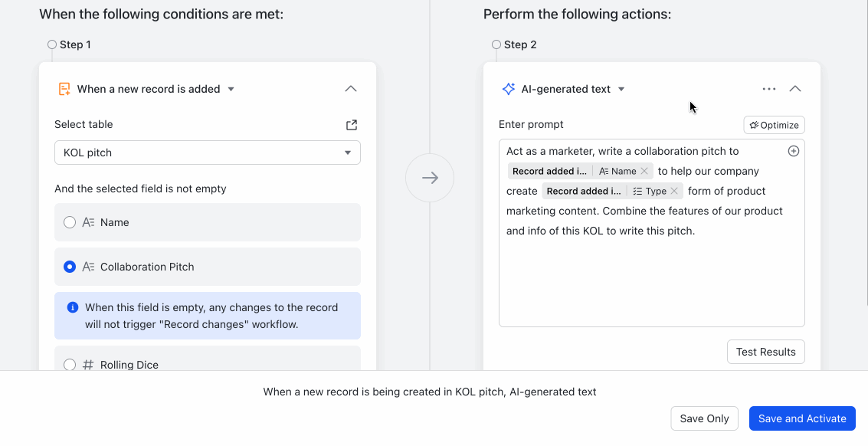Click the AI-generated text sparkle icon
Screen dimensions: 868x446
[x=508, y=89]
